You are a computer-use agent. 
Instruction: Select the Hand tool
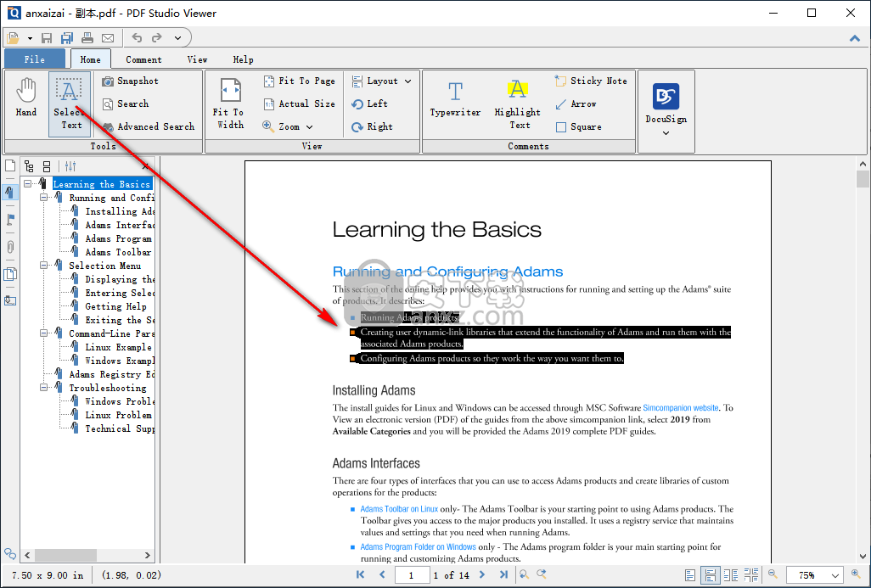26,98
